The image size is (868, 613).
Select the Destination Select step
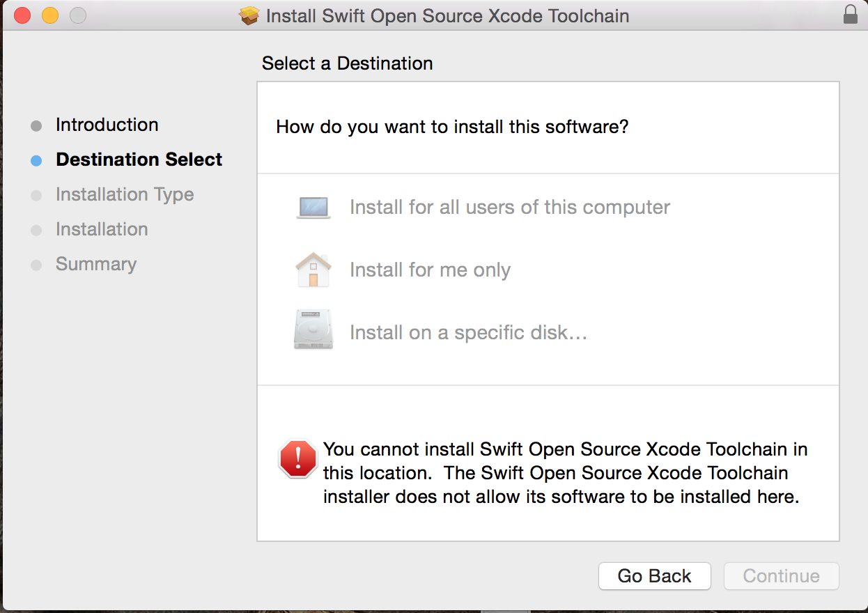tap(139, 160)
